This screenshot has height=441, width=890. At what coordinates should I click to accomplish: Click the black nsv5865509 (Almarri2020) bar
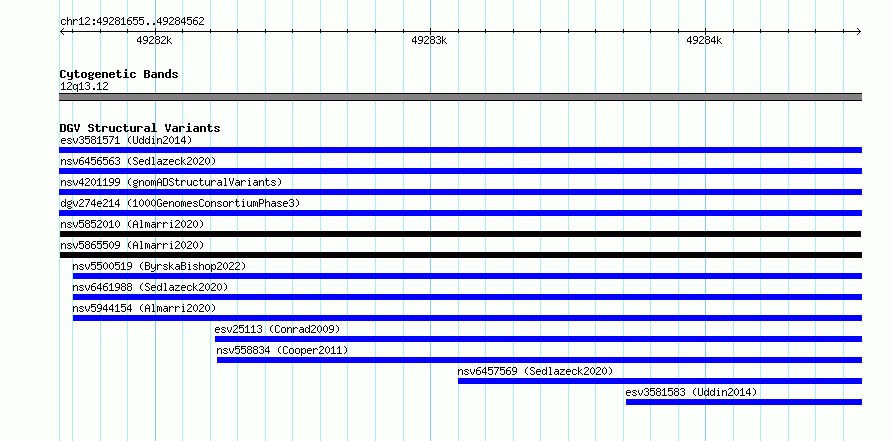(x=460, y=255)
